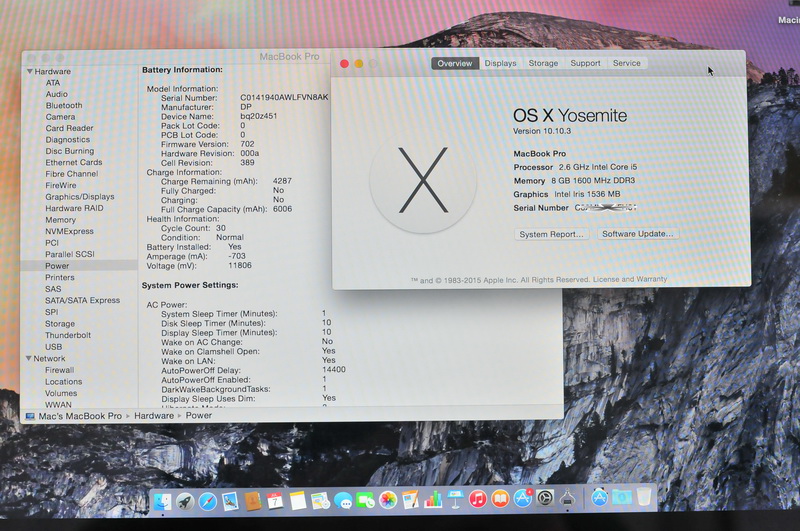Open Safari compass icon in Dock
Viewport: 800px width, 531px height.
(208, 501)
